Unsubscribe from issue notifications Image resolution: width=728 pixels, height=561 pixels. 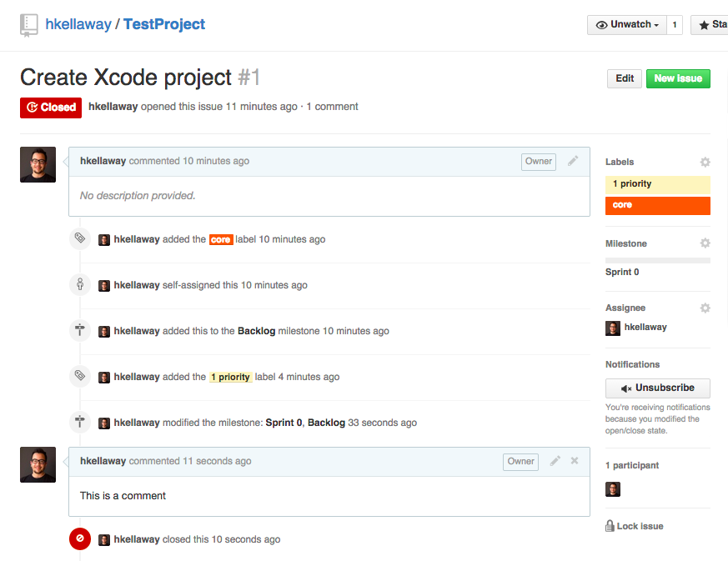pyautogui.click(x=657, y=388)
